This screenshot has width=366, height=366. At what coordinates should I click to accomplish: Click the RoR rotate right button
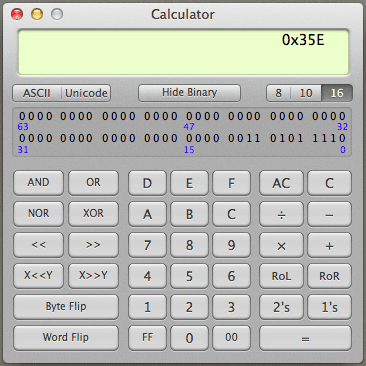click(329, 276)
